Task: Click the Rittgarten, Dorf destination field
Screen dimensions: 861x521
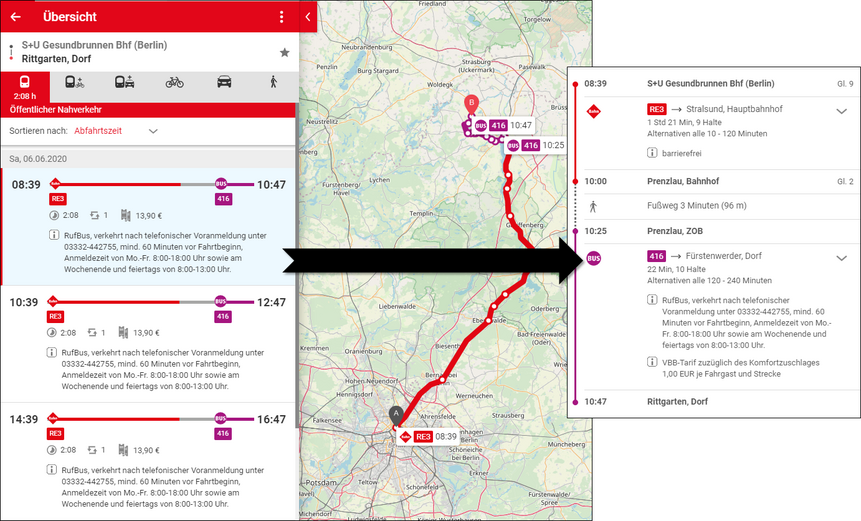Action: point(57,59)
